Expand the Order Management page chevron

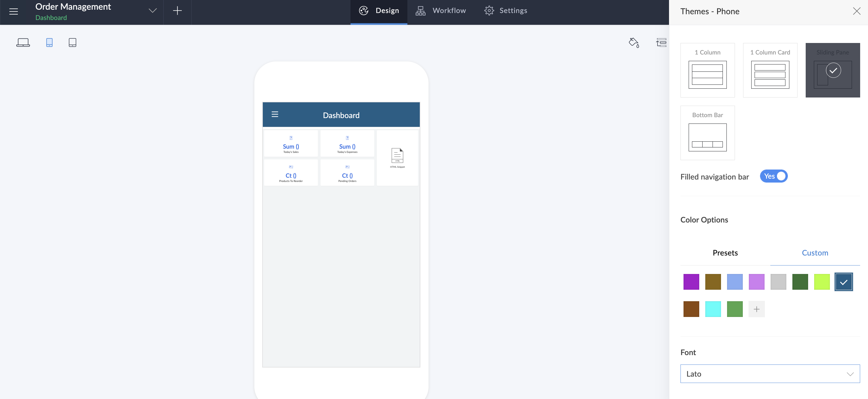click(x=153, y=11)
